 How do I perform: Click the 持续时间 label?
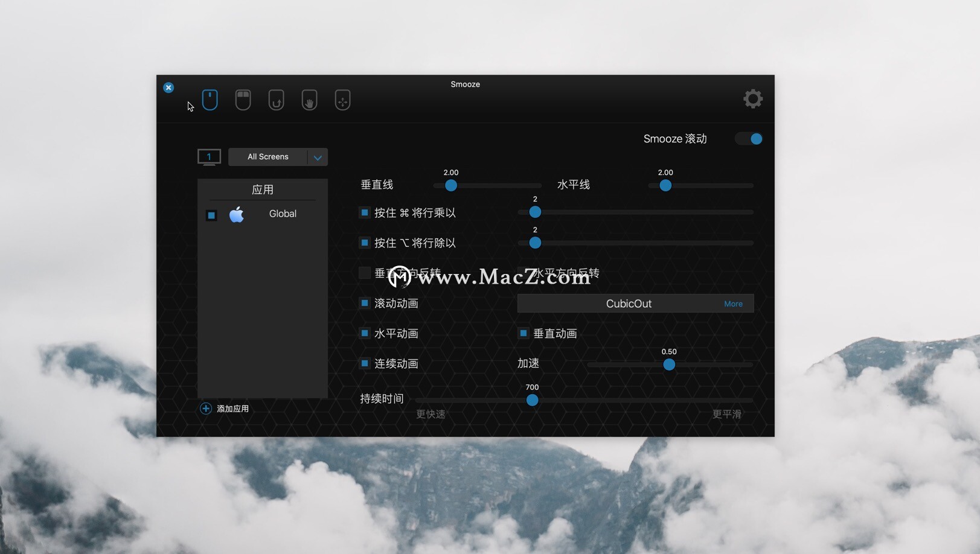click(x=382, y=398)
